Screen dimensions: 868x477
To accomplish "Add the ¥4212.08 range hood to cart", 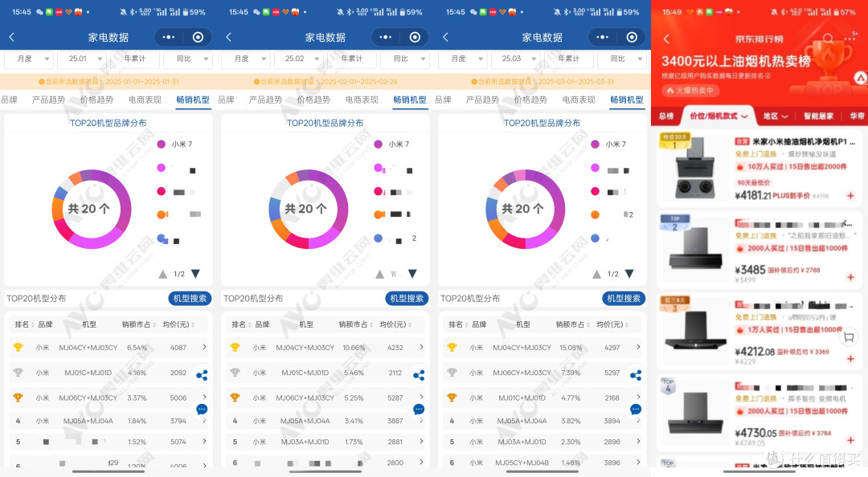I will 850,359.
